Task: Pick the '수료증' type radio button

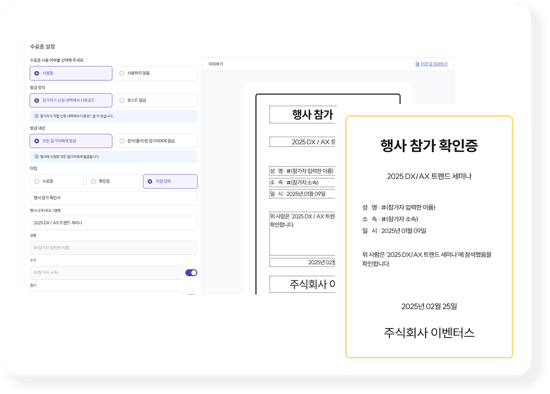Action: point(57,181)
